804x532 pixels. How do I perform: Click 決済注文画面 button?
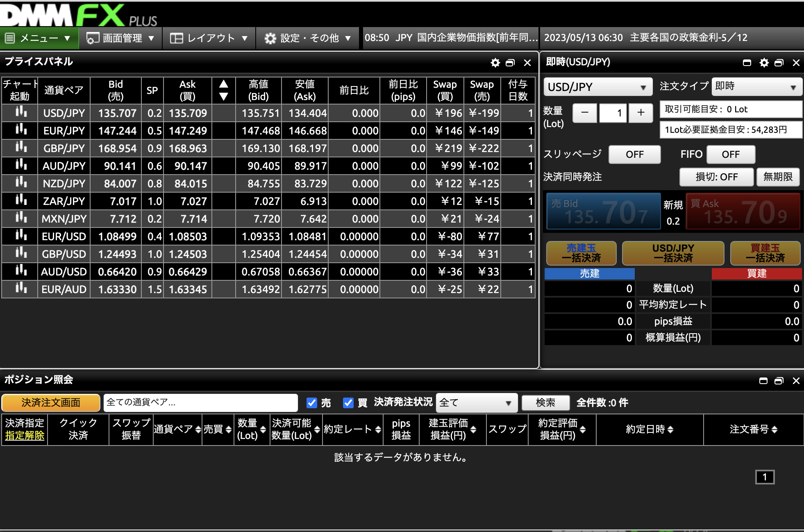click(51, 403)
